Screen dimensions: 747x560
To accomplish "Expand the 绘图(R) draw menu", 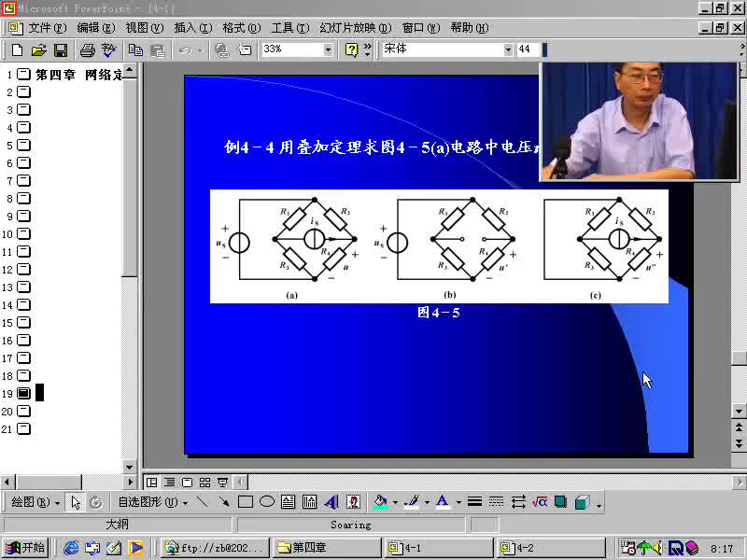I will click(x=35, y=502).
